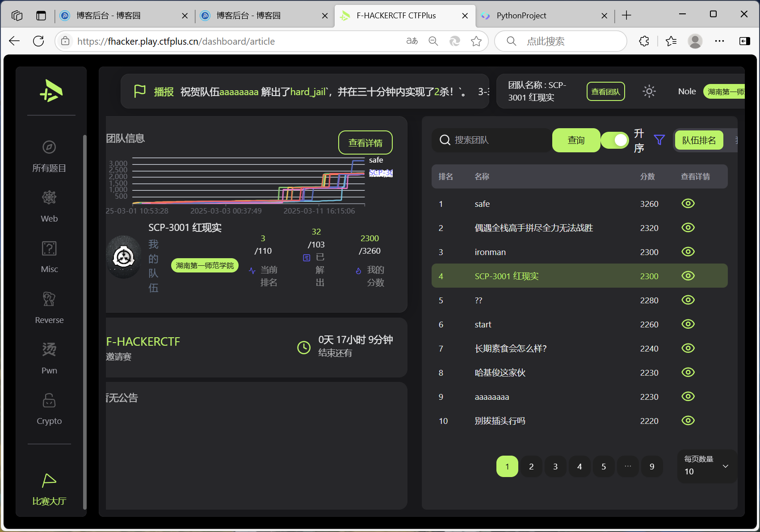Image resolution: width=760 pixels, height=532 pixels.
Task: Click the countdown clock icon
Action: pos(304,348)
